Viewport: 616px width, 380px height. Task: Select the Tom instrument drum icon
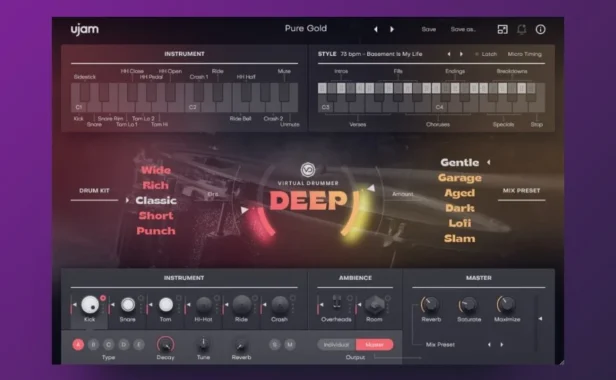pos(165,305)
